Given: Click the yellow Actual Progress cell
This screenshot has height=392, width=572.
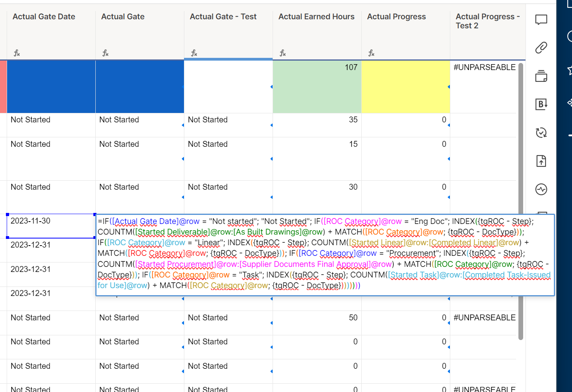Looking at the screenshot, I should pyautogui.click(x=405, y=87).
